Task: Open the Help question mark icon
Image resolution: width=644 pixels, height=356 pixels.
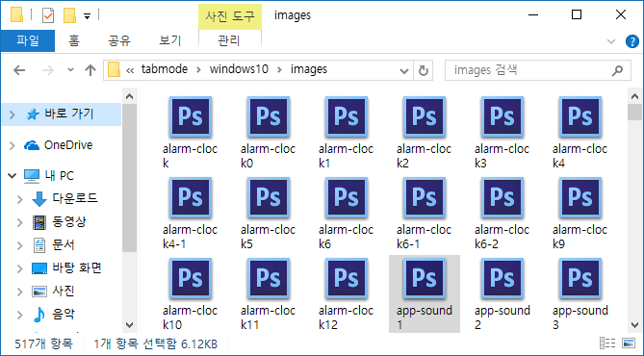Action: pos(631,41)
